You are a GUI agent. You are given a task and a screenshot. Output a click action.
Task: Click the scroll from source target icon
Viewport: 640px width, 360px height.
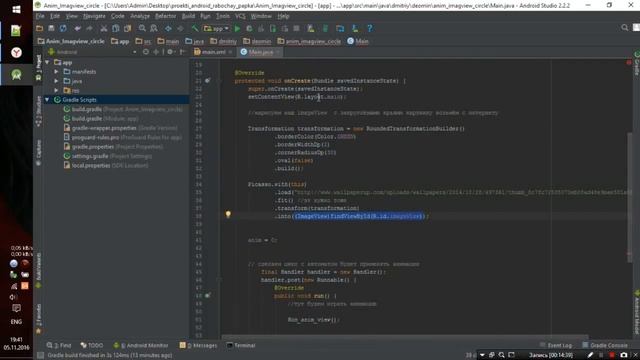click(x=146, y=52)
